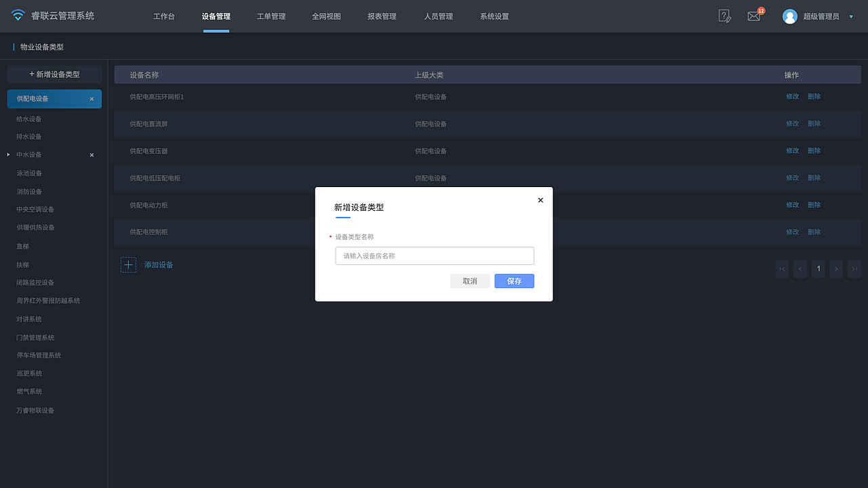Remove the 供配电设备 category via its X
The width and height of the screenshot is (868, 488).
[92, 99]
